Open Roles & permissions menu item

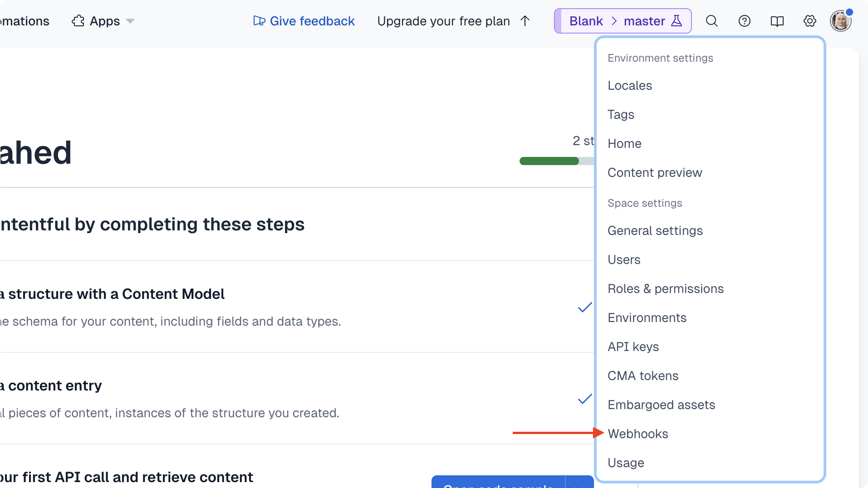(665, 288)
